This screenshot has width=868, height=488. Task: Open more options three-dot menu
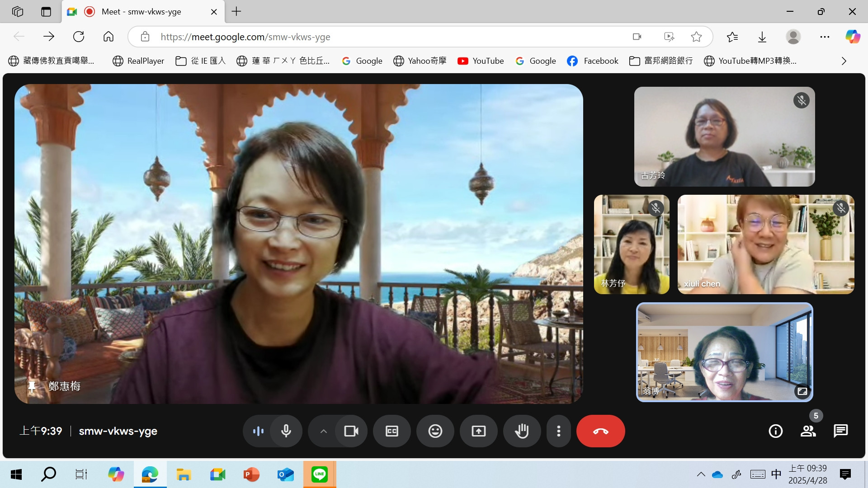click(x=559, y=431)
